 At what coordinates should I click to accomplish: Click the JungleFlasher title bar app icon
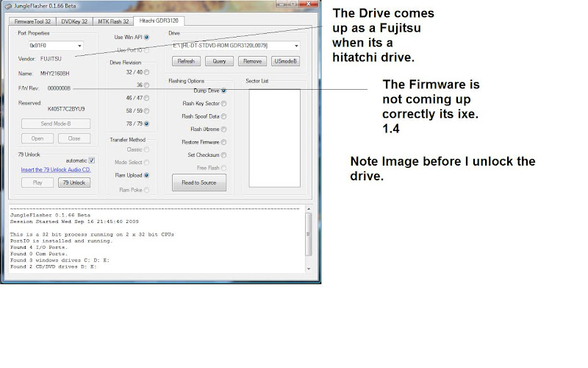tap(8, 6)
